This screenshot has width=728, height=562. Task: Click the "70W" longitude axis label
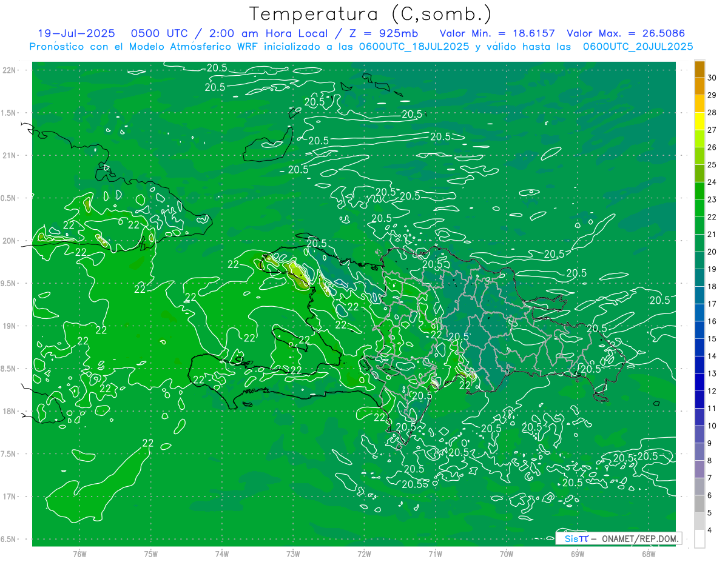[507, 554]
